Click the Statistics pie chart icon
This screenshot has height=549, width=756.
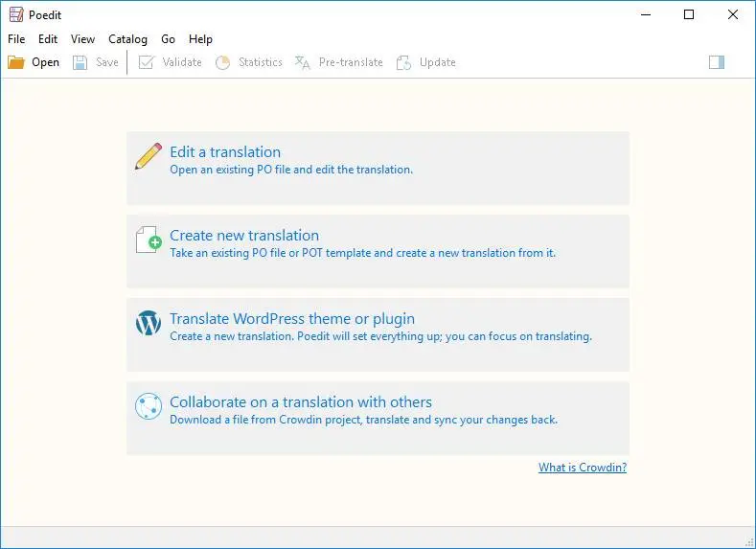(x=222, y=62)
